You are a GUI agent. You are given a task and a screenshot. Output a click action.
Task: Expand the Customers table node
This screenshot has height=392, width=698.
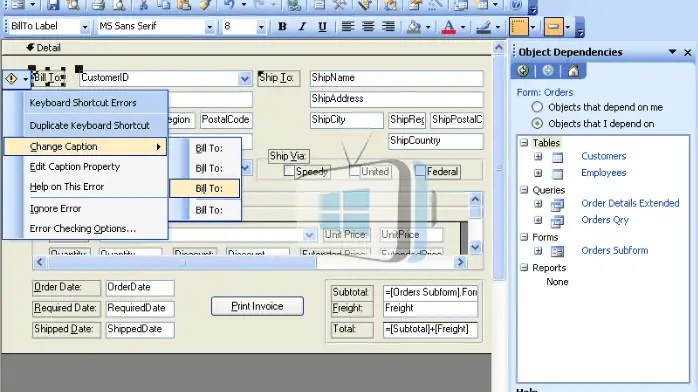click(538, 157)
